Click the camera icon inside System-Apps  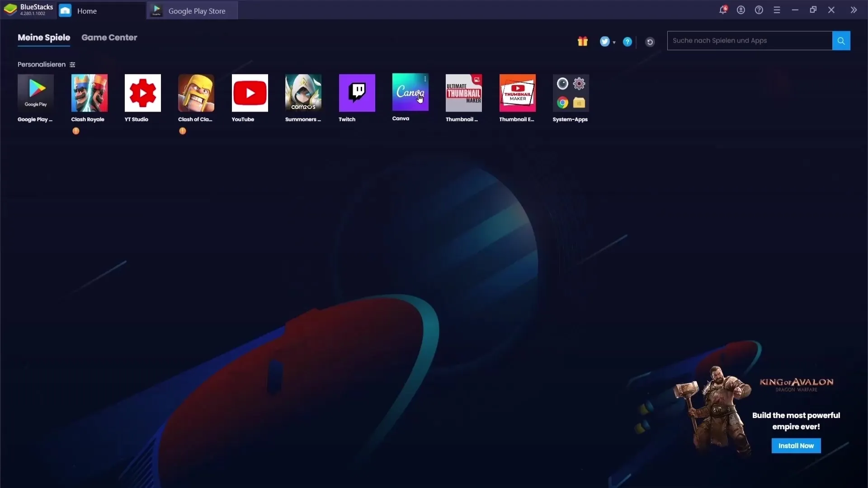[562, 84]
